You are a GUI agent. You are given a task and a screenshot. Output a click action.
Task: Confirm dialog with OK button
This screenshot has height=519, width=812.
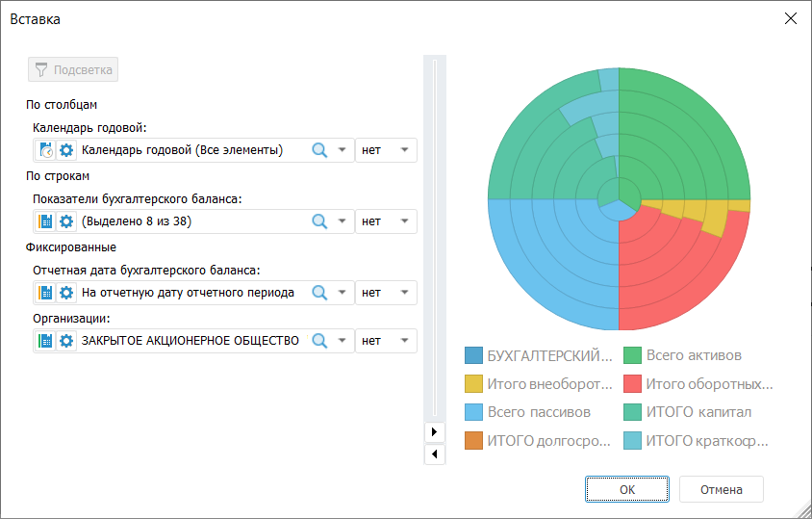(x=626, y=489)
